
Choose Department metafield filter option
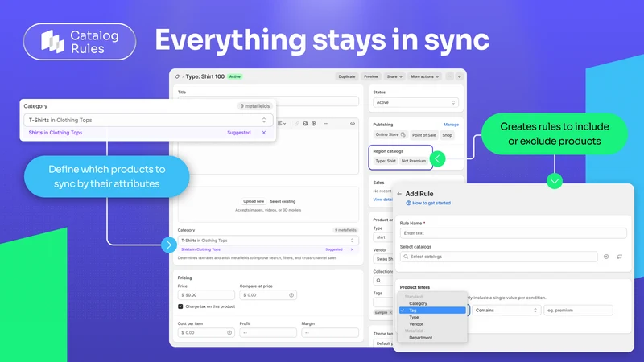tap(420, 338)
